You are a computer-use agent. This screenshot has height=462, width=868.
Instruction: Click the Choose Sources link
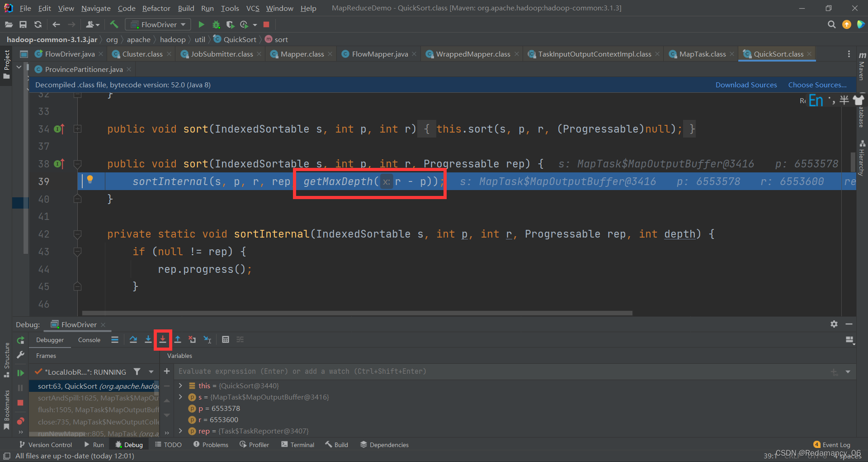pos(817,85)
